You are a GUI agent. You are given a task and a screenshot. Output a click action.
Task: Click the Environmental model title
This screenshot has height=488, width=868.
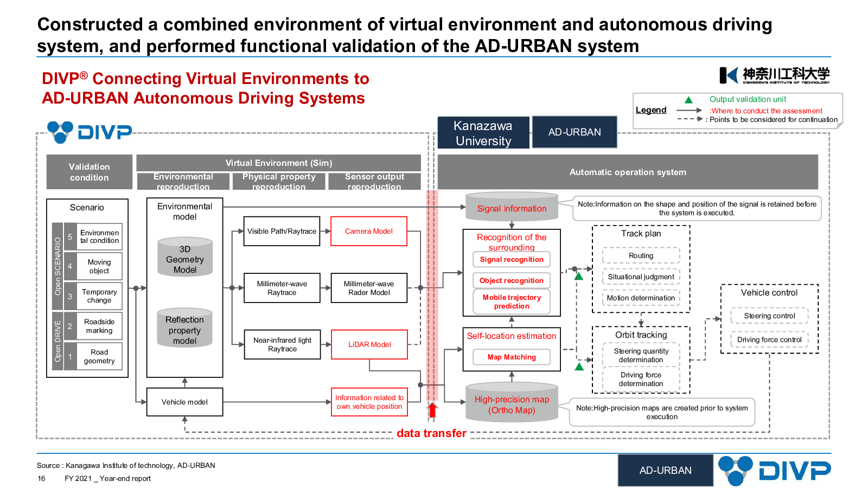point(185,211)
